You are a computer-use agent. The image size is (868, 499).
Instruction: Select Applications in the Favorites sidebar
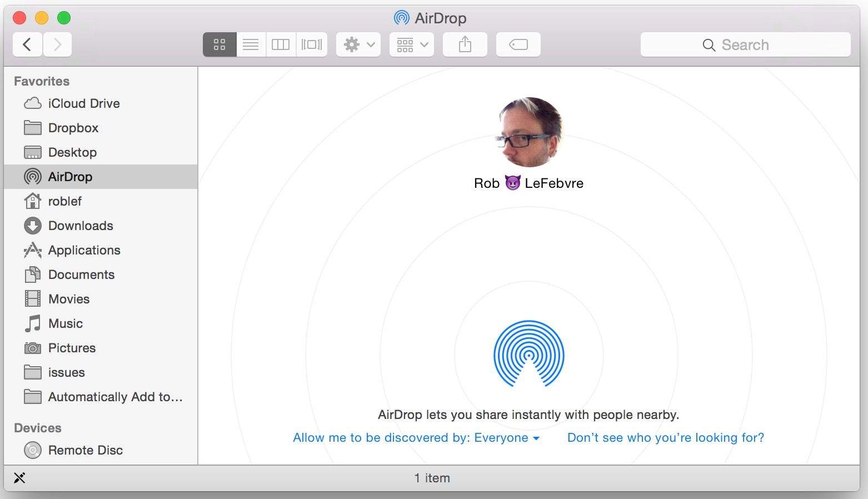(84, 250)
